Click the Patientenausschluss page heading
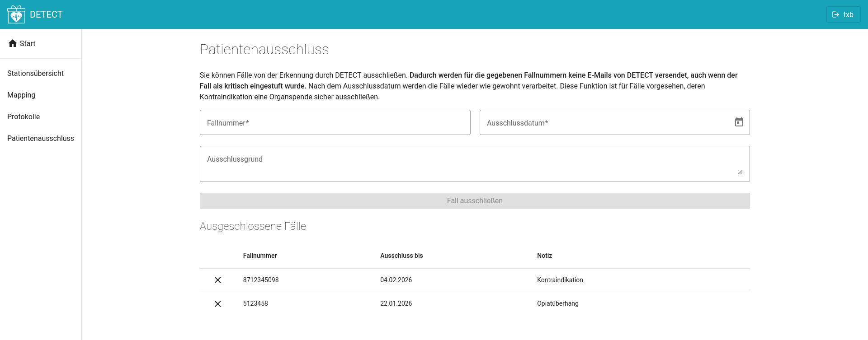Image resolution: width=868 pixels, height=340 pixels. coord(264,49)
